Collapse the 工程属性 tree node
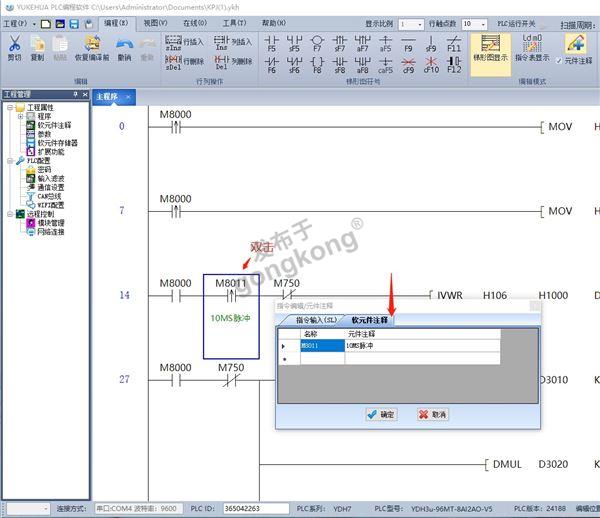 (8, 106)
